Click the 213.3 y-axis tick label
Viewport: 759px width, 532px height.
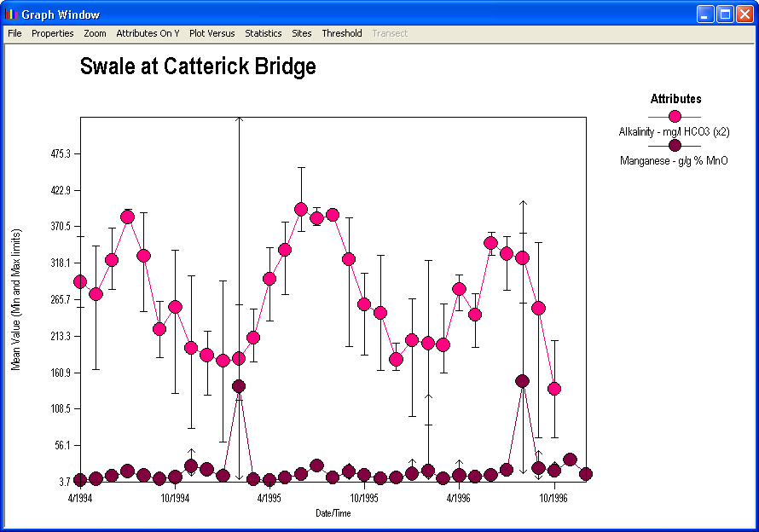tap(61, 336)
